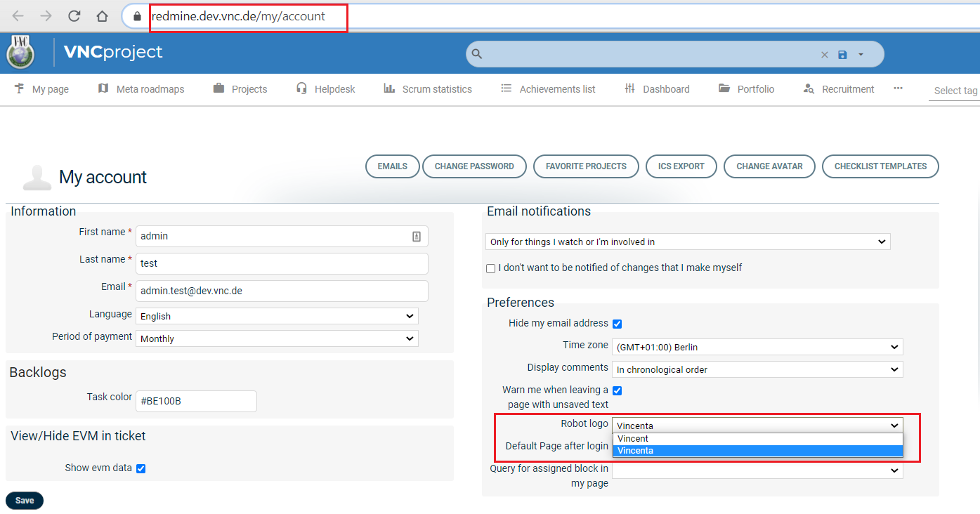Click the browser back arrow

18,15
